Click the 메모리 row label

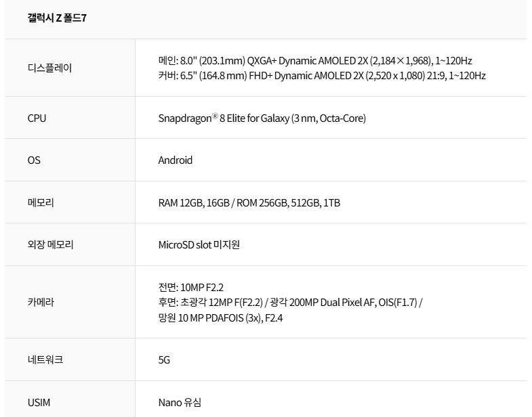[x=41, y=202]
